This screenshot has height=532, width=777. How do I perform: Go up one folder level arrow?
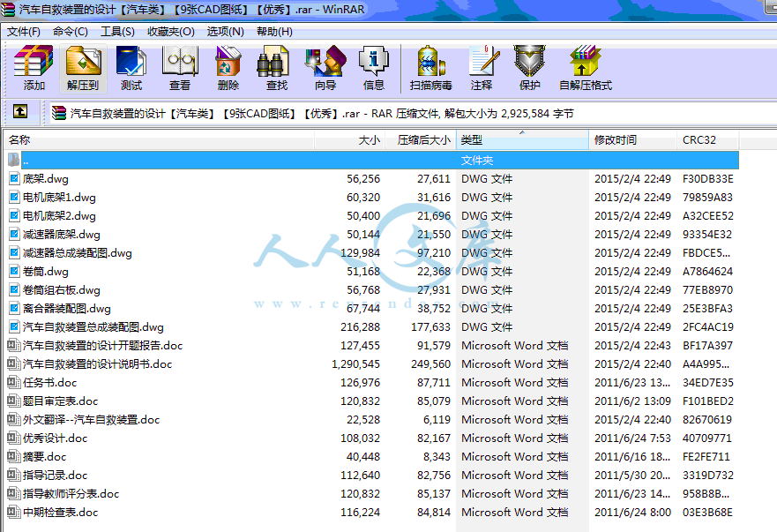tap(20, 111)
